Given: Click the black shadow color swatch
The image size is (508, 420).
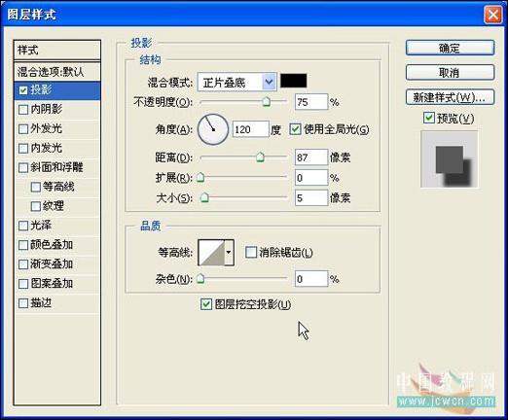Looking at the screenshot, I should click(x=293, y=81).
